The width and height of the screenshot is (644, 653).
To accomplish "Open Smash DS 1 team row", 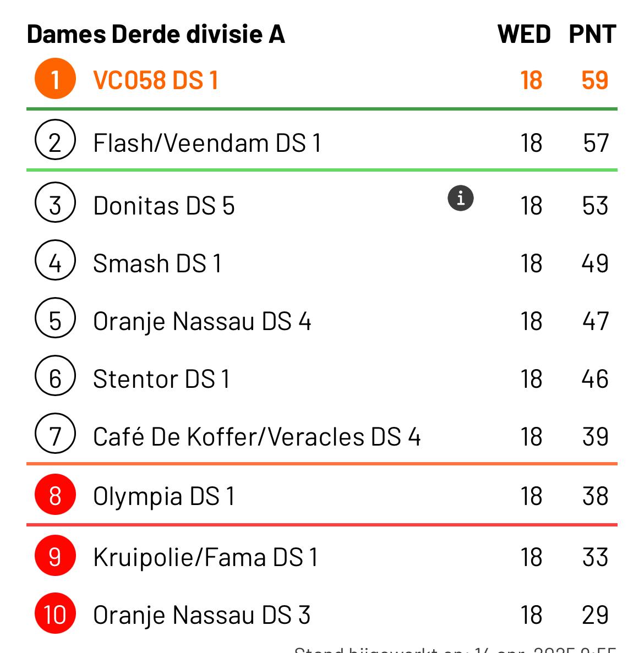I will pyautogui.click(x=321, y=262).
